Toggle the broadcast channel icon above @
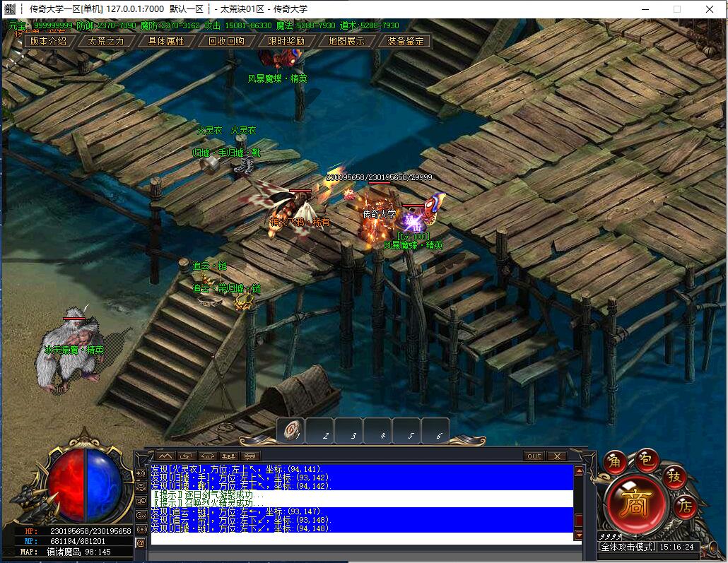Image resolution: width=728 pixels, height=563 pixels. click(x=141, y=529)
